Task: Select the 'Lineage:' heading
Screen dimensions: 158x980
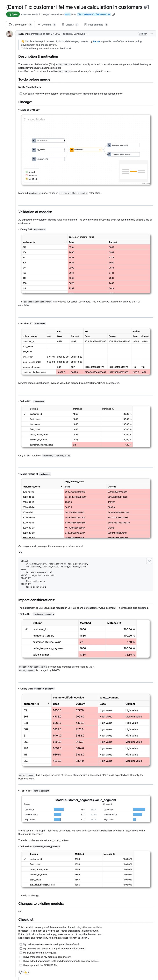Action: 25,102
